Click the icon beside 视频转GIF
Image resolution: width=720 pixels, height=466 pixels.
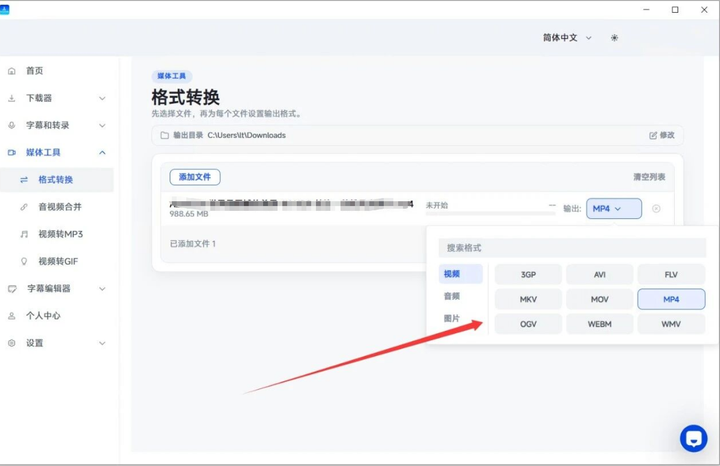coord(24,261)
